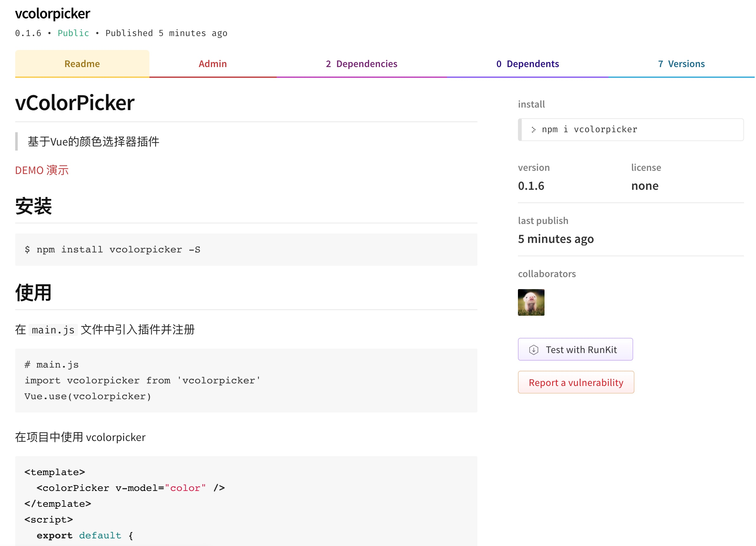756x546 pixels.
Task: Select the import vcolorpicker from line
Action: pos(142,381)
